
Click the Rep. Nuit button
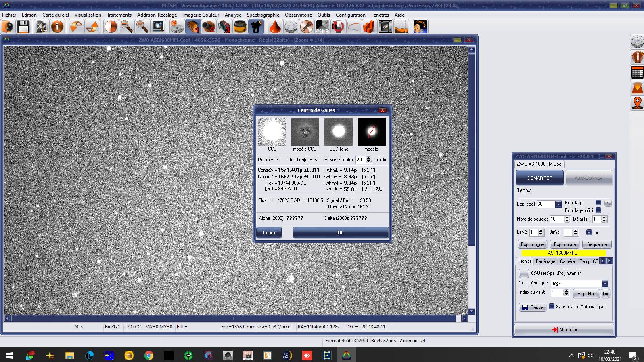[586, 294]
